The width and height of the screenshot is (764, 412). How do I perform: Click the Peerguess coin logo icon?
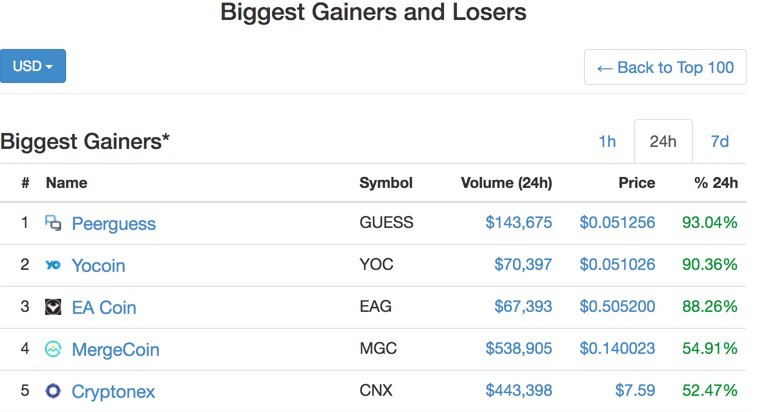click(x=53, y=223)
